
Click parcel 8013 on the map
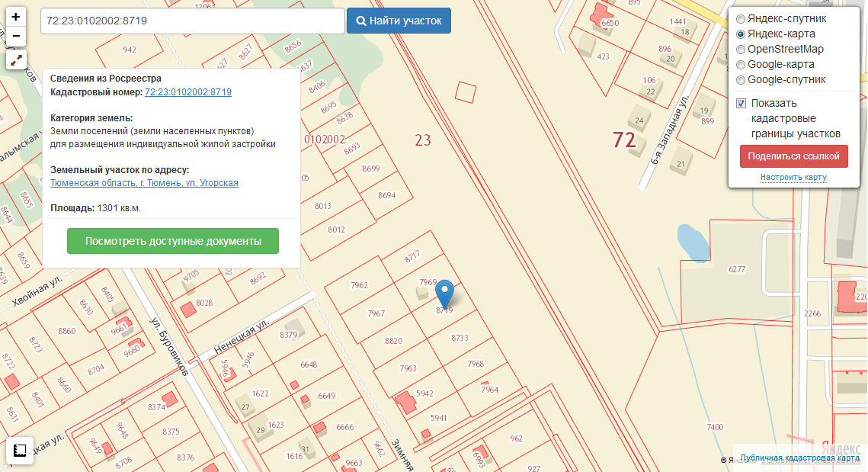coord(322,206)
